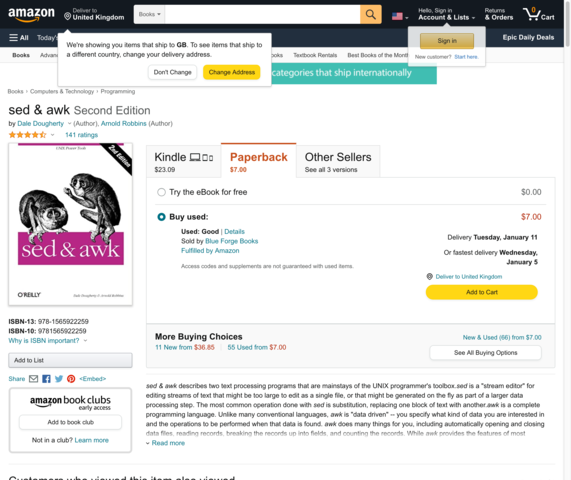Click the Amazon logo
Viewport: 571px width, 480px height.
pos(31,15)
